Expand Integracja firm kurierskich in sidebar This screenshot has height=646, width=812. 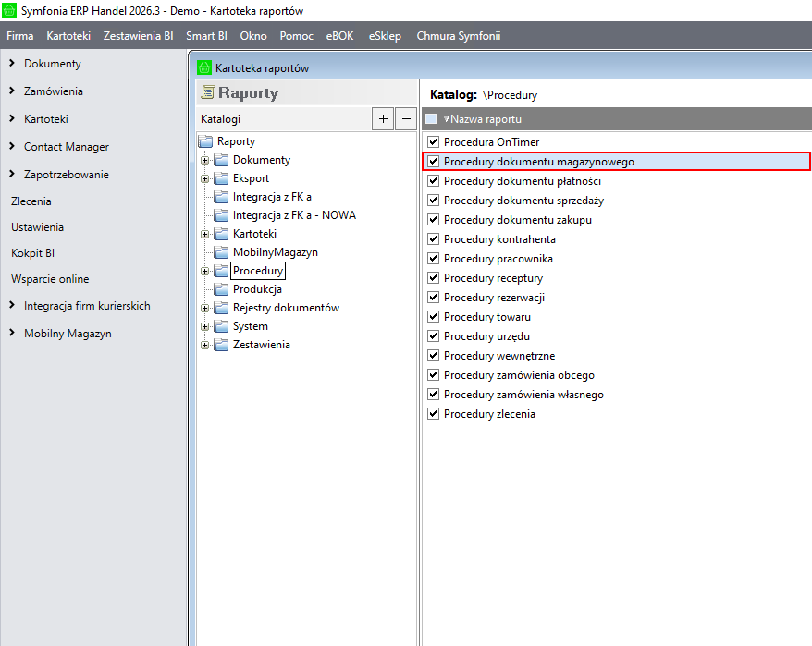click(12, 305)
